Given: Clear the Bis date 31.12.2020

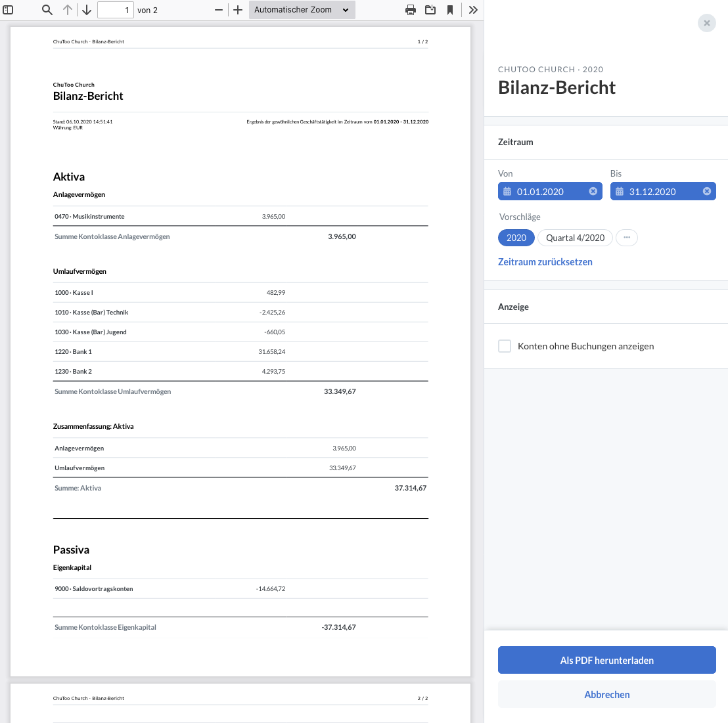Looking at the screenshot, I should click(707, 191).
